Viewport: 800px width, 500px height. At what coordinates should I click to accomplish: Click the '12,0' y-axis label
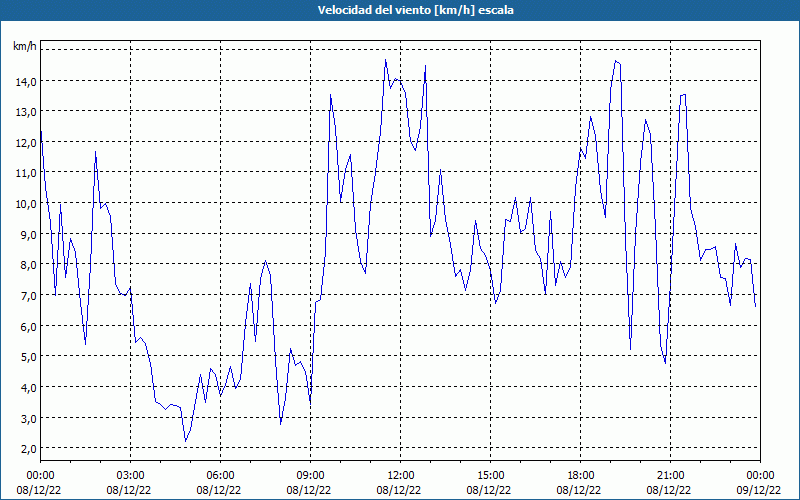pos(26,143)
